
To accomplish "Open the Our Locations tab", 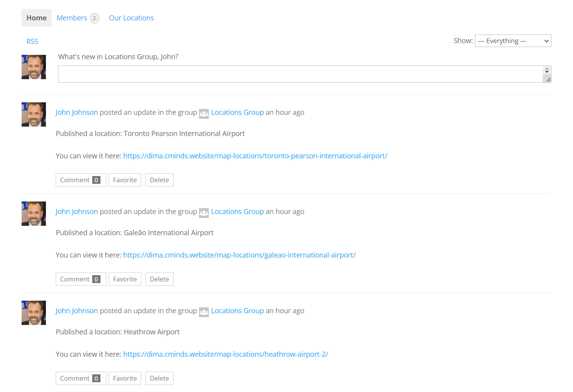I will click(131, 18).
